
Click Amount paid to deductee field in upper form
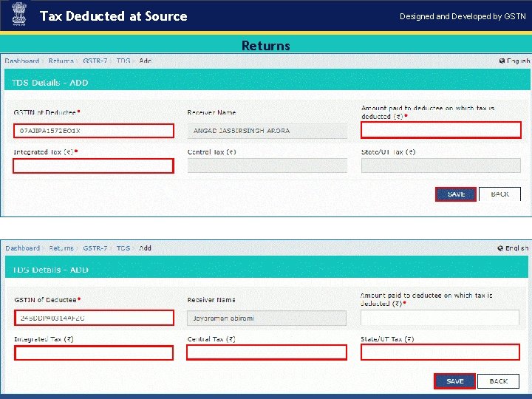(440, 130)
